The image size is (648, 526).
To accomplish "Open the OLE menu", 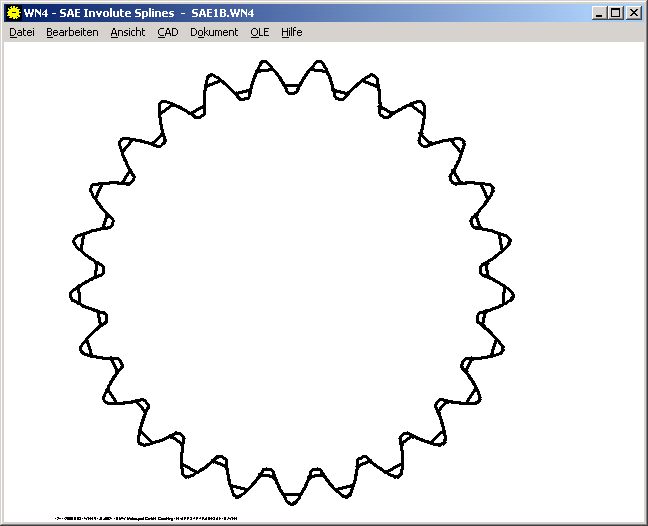I will (x=260, y=32).
